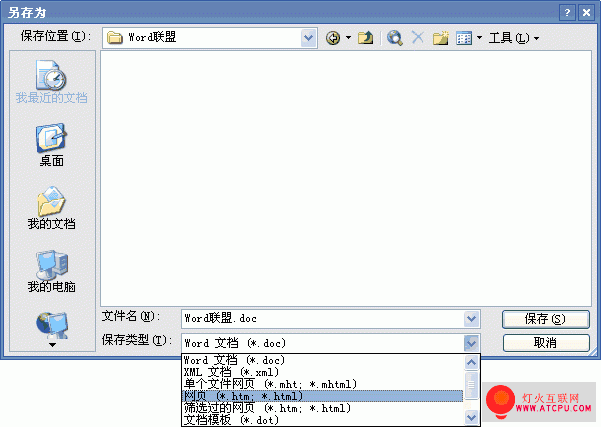Click the 保存(S) button
601x427 pixels.
click(546, 319)
